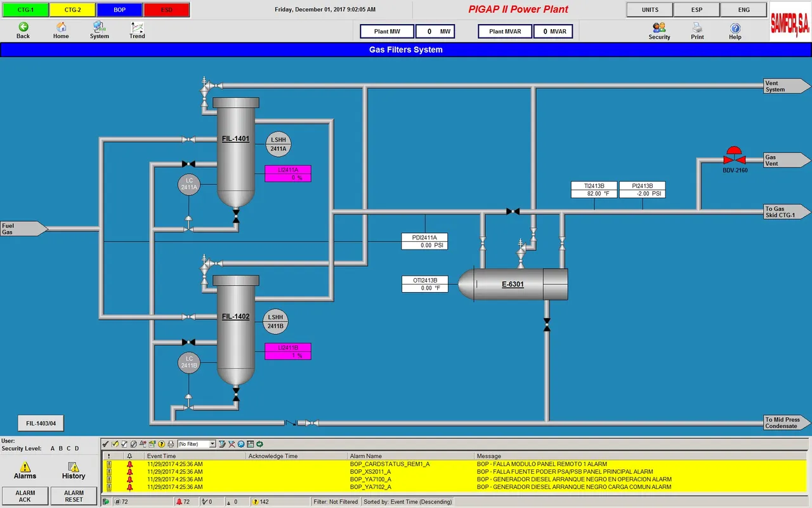Image resolution: width=812 pixels, height=508 pixels.
Task: Select the UNITS option
Action: (650, 10)
